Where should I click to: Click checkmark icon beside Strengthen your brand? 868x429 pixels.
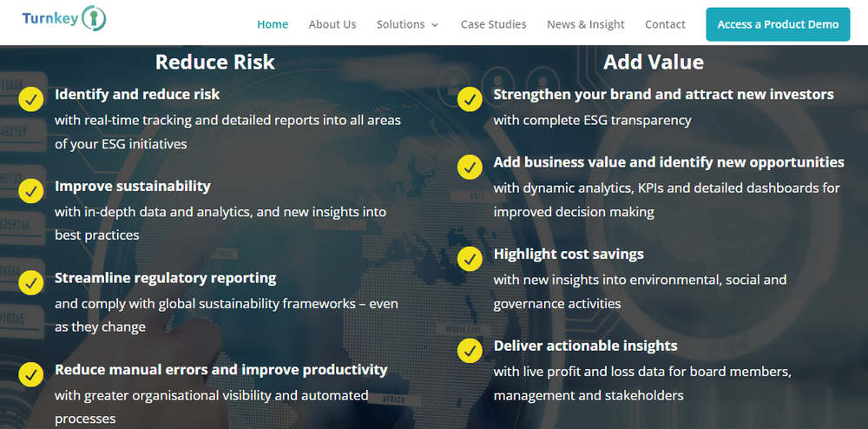470,99
